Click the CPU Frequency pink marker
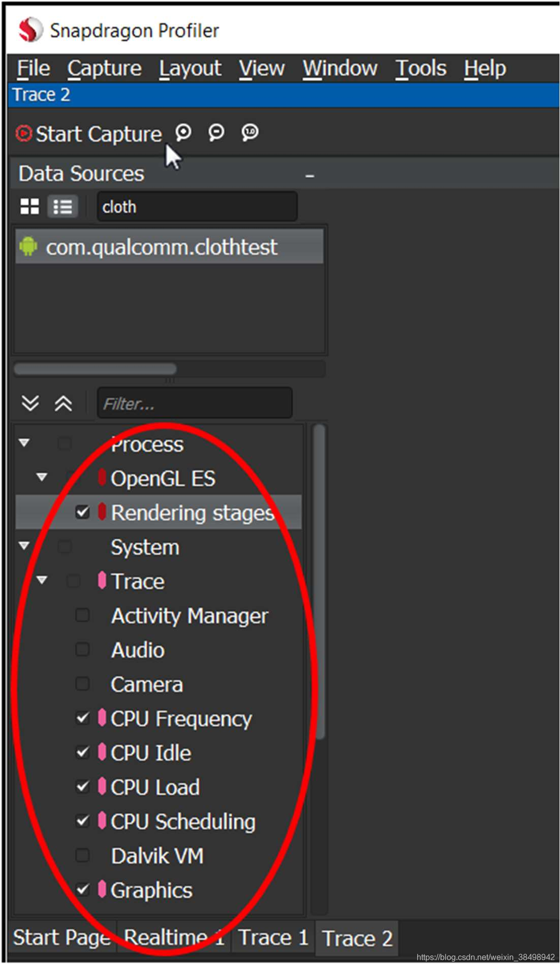This screenshot has height=967, width=560. 102,717
